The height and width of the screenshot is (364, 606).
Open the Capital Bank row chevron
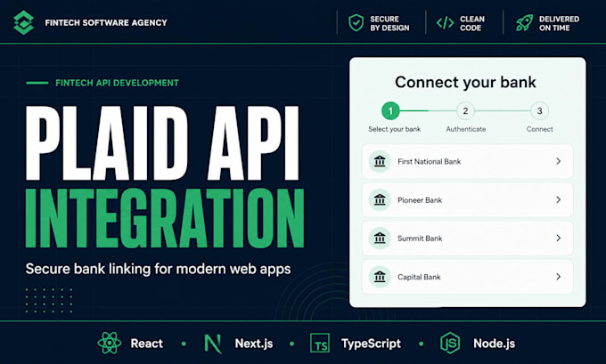(558, 277)
